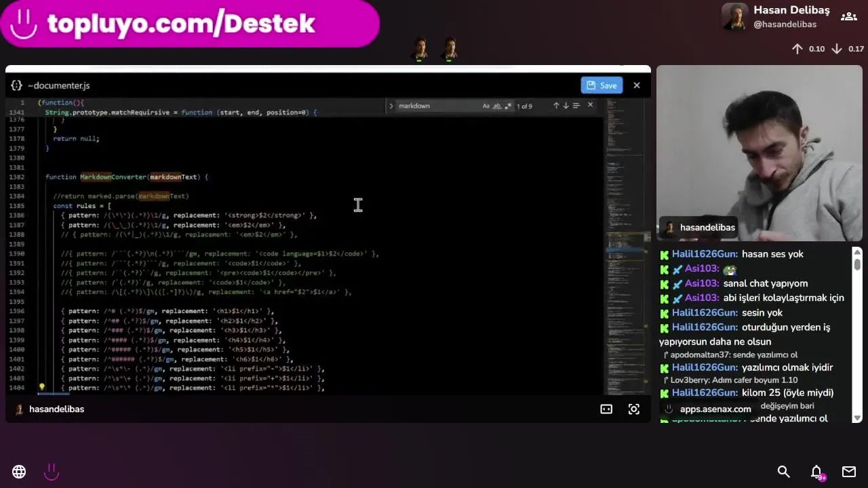Open messages envelope icon
868x488 pixels.
(849, 472)
